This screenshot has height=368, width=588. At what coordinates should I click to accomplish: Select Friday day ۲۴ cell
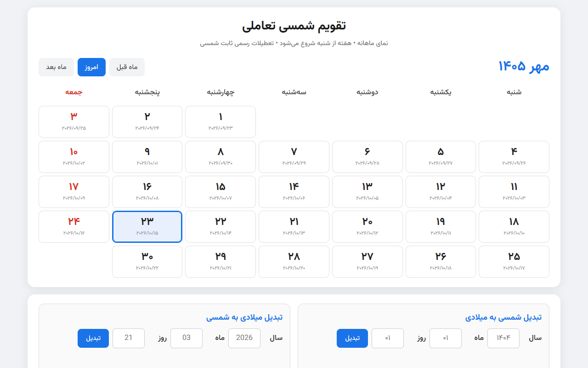74,227
